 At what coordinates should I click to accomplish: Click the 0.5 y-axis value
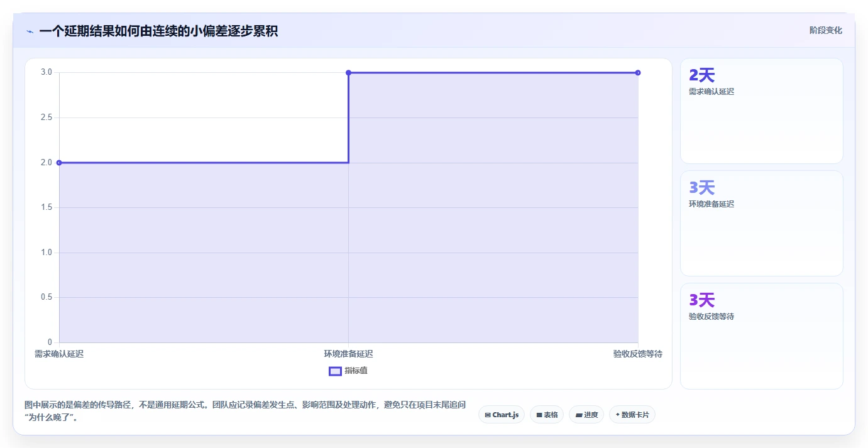coord(47,297)
